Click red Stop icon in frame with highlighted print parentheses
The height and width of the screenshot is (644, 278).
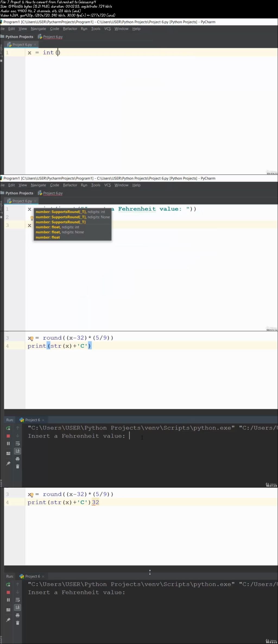pyautogui.click(x=8, y=436)
